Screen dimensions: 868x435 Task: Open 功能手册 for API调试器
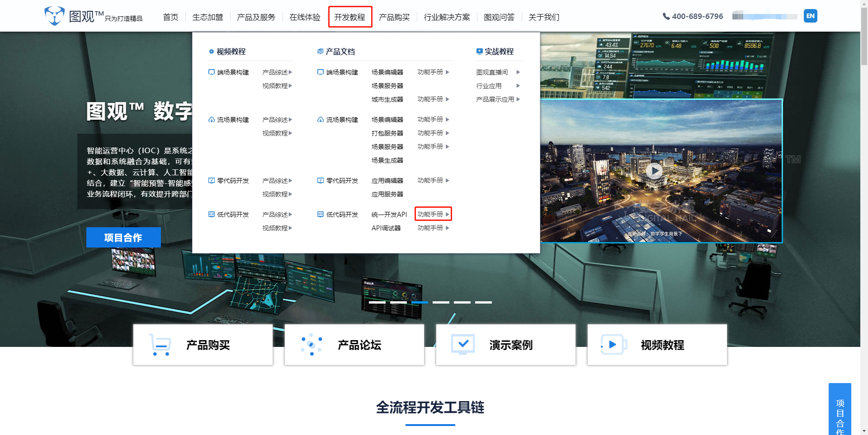[433, 228]
